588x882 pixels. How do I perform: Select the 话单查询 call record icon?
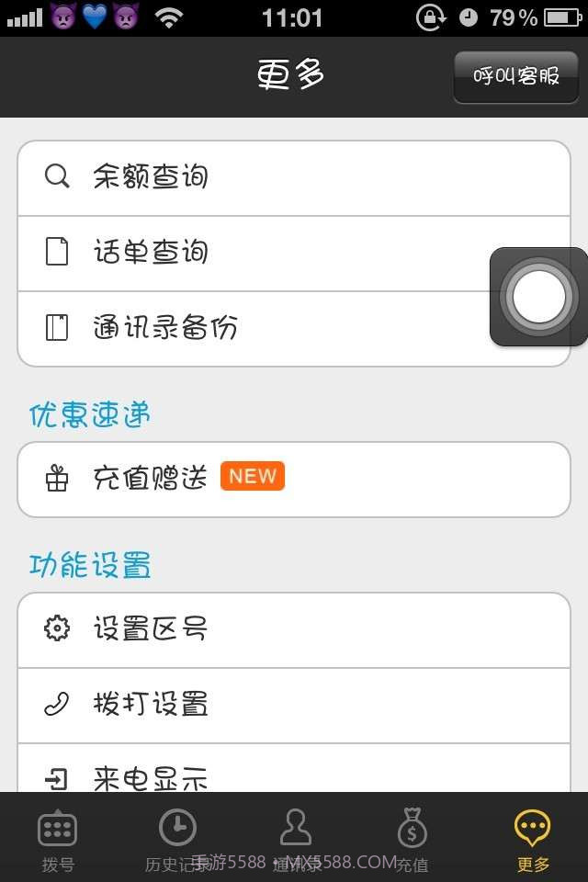click(56, 251)
